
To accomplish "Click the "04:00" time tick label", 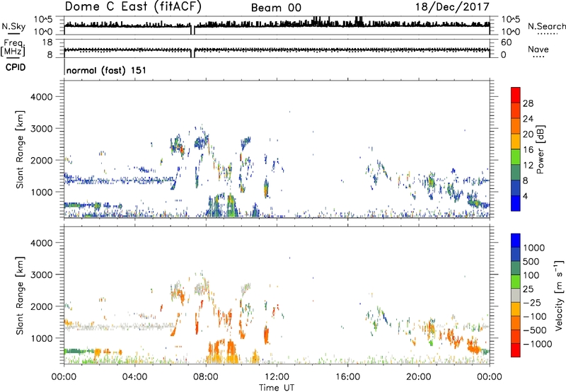I will [x=134, y=376].
